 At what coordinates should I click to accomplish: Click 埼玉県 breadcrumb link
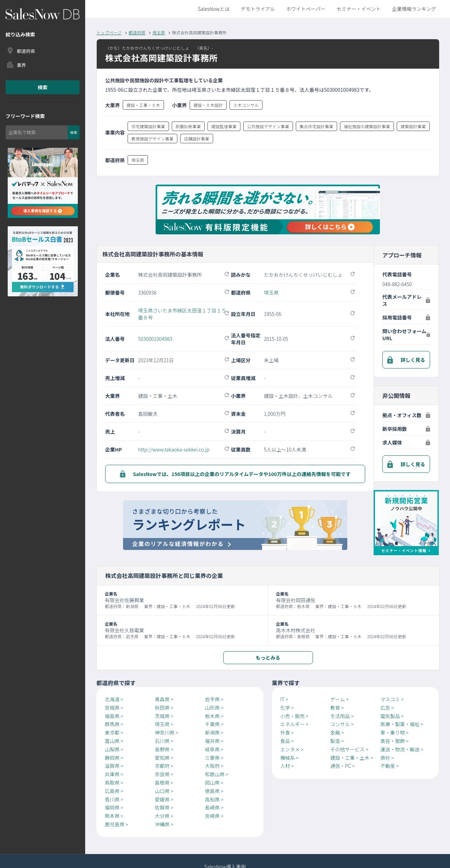point(159,33)
